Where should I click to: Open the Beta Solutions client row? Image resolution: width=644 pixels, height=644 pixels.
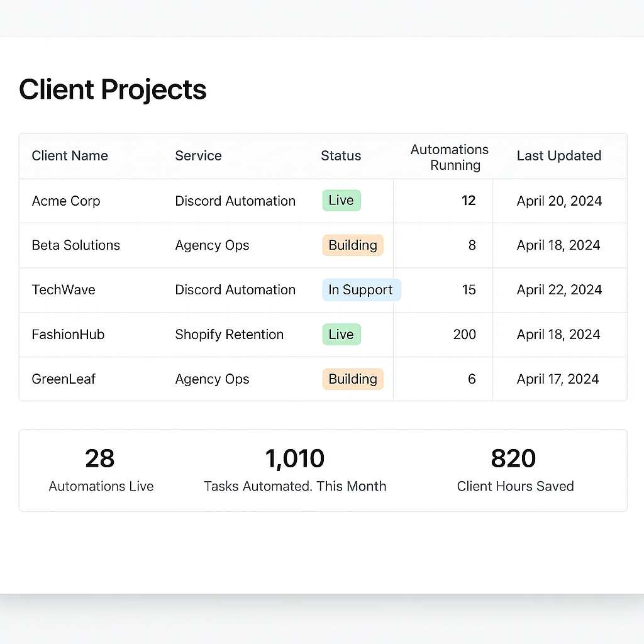coord(323,245)
